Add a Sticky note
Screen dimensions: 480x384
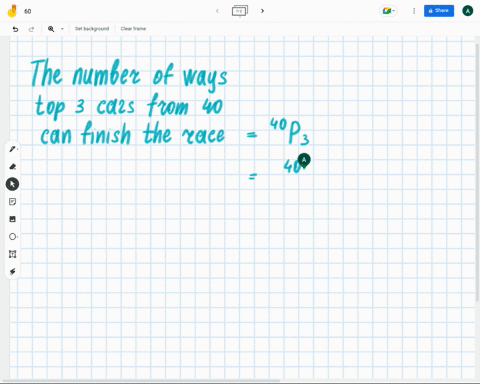13,202
